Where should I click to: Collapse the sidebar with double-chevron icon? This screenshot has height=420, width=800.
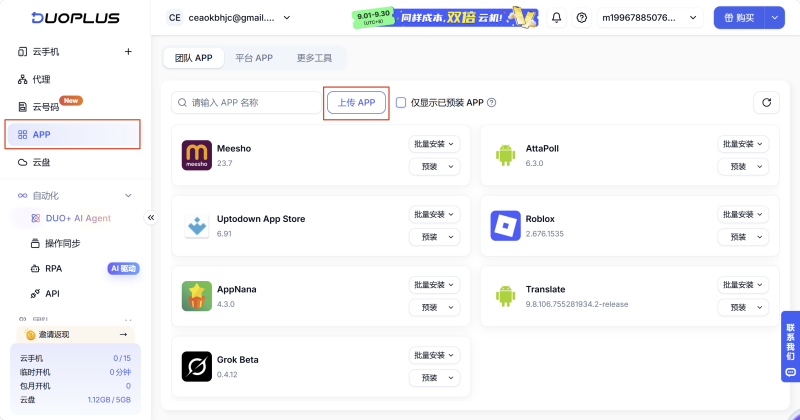(x=151, y=218)
